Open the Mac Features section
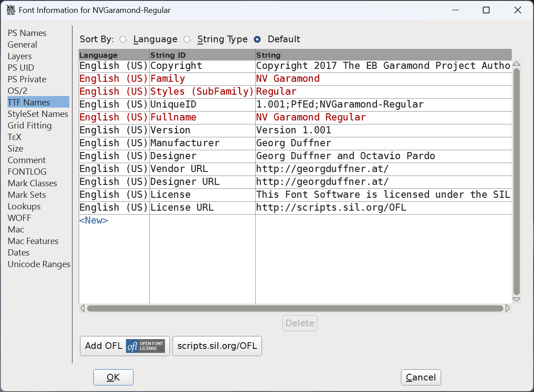Image resolution: width=534 pixels, height=392 pixels. coord(33,241)
